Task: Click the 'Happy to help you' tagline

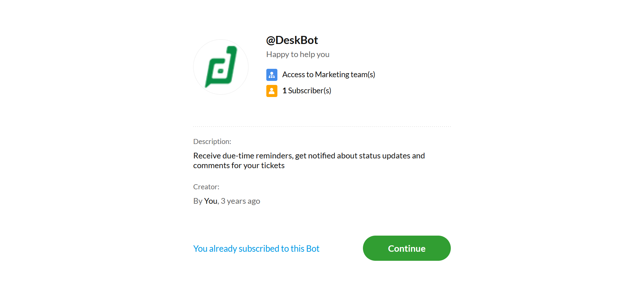Action: click(x=298, y=54)
